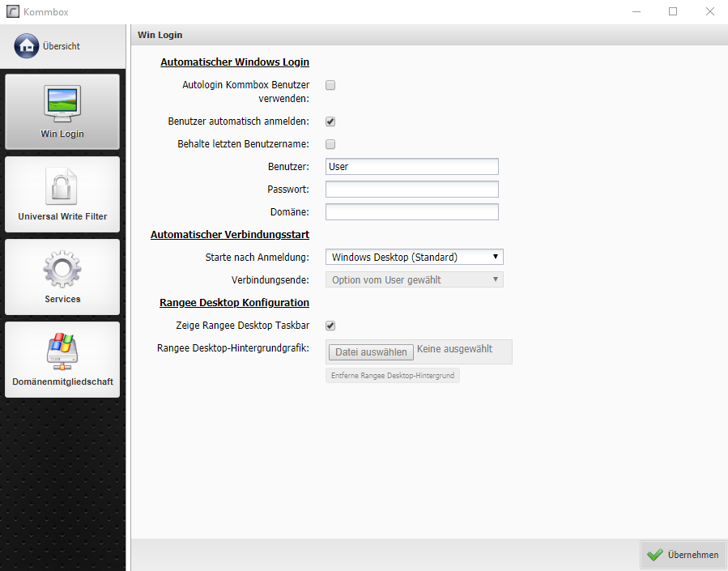Click the Datei auswählen button
The width and height of the screenshot is (728, 571).
tap(371, 352)
